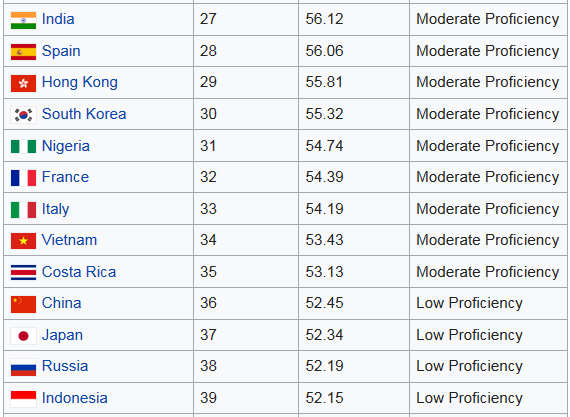Open the South Korea link
This screenshot has width=570, height=417.
click(x=84, y=114)
